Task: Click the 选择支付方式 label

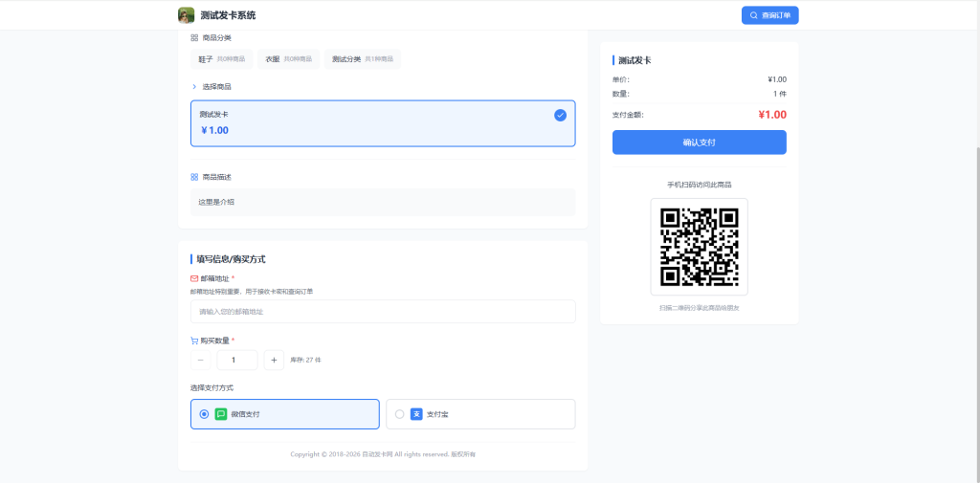Action: (212, 388)
